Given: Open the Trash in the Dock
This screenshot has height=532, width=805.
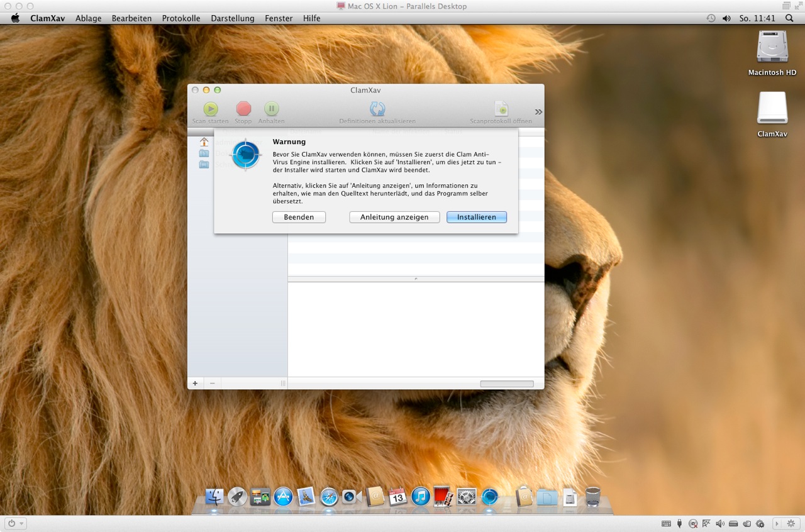Looking at the screenshot, I should click(593, 497).
